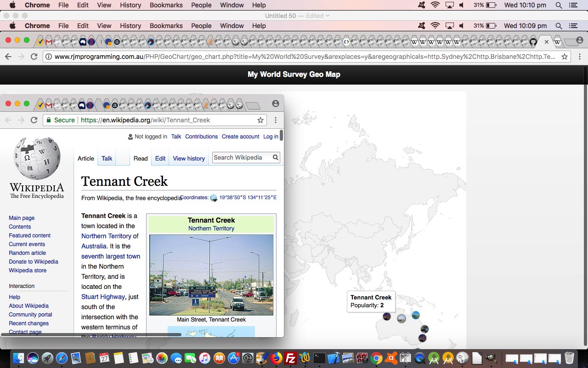Click the geo map page scrollbar
This screenshot has height=368, width=588.
tap(585, 207)
